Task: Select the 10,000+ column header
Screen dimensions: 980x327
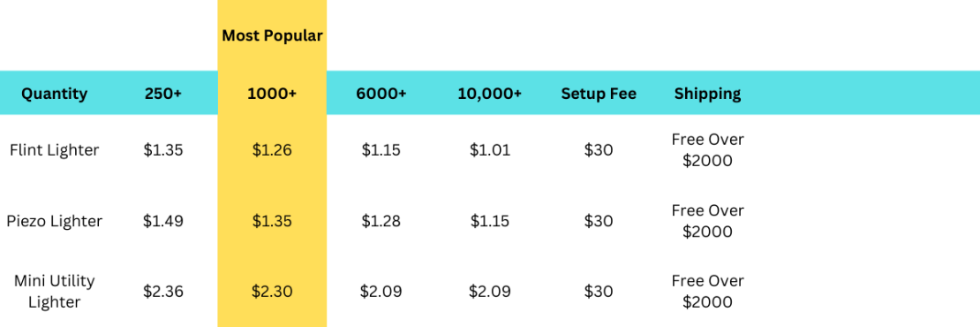Action: (x=490, y=94)
